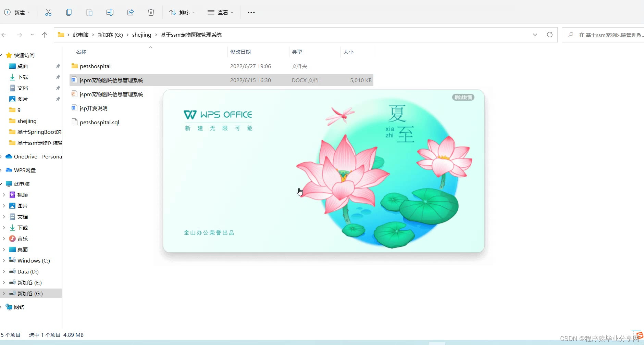Click 此电脑 in the address breadcrumb
This screenshot has height=345, width=644.
80,35
